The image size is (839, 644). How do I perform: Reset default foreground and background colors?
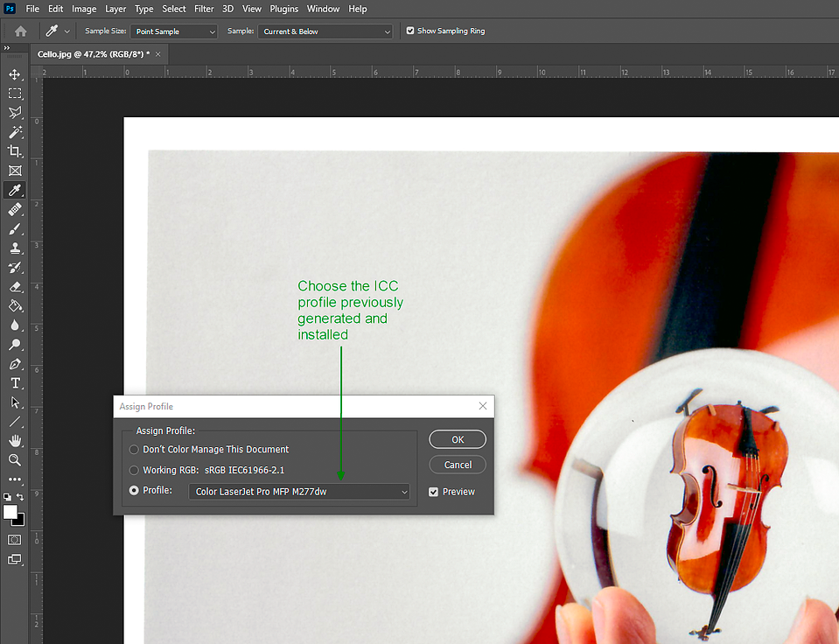point(8,497)
